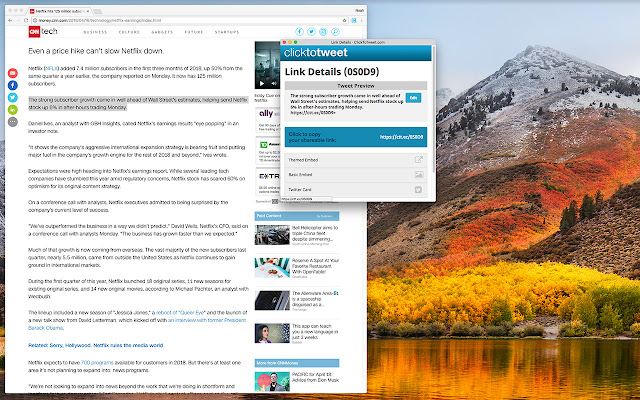Share article via green LinkedIn sidebar icon
The height and width of the screenshot is (400, 640).
[x=13, y=110]
